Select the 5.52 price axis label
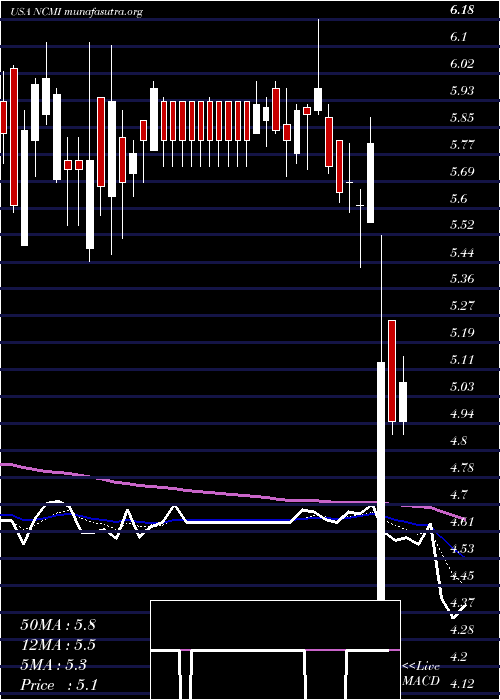The image size is (500, 700). 462,225
